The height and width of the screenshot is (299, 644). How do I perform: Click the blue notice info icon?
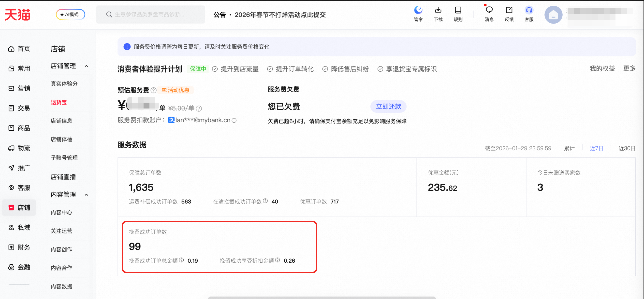click(127, 47)
